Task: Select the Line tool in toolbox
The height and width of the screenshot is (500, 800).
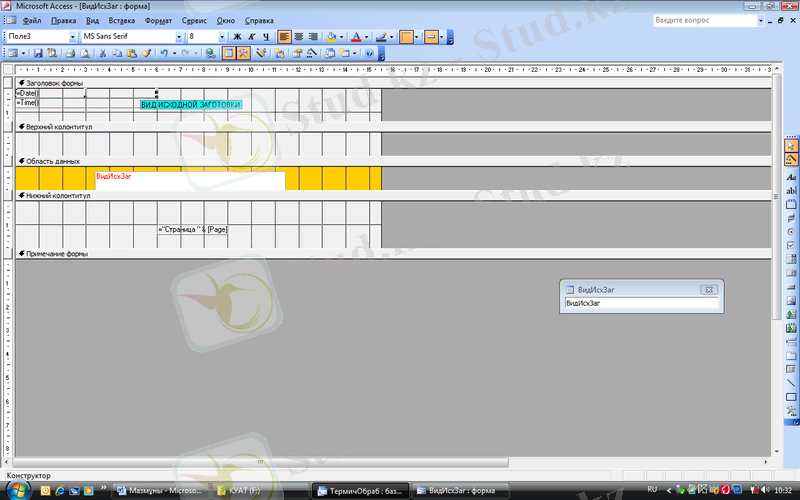Action: pos(791,383)
